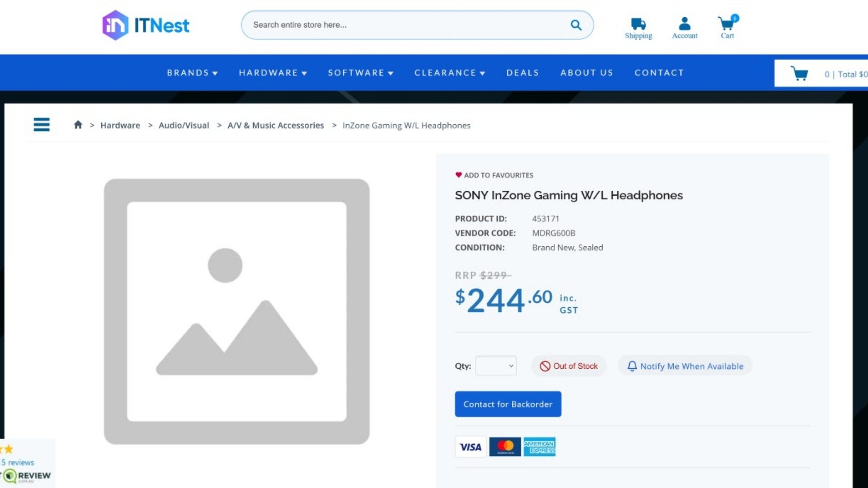
Task: Click the ITNest logo
Action: (x=146, y=25)
